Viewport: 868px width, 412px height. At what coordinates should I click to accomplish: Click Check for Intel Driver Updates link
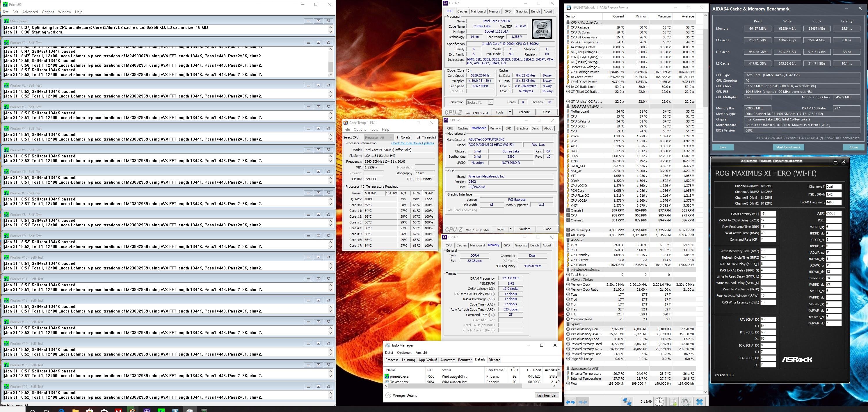pyautogui.click(x=412, y=143)
